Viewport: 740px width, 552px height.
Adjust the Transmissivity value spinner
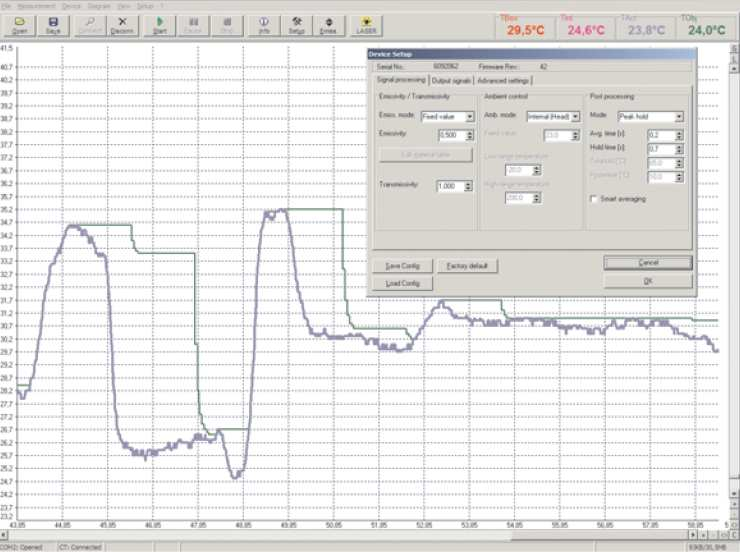[468, 186]
